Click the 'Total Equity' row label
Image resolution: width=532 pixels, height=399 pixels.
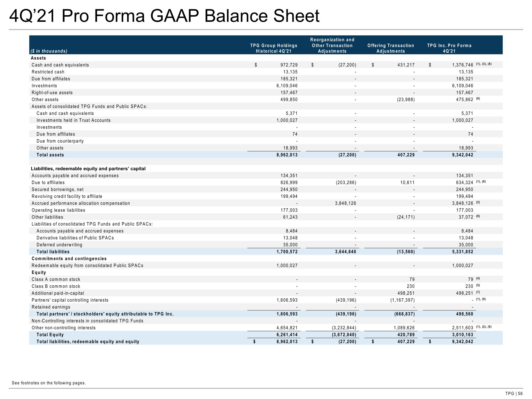pos(50,335)
